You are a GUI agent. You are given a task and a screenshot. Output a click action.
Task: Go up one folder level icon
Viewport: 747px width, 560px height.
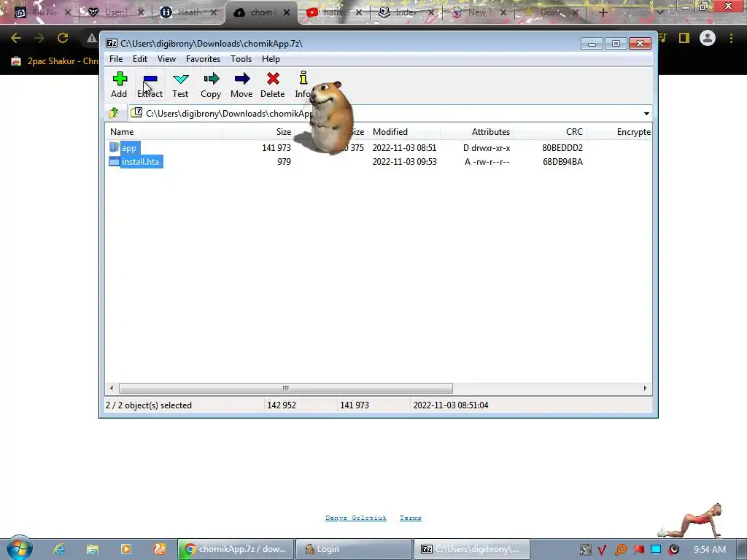[114, 113]
